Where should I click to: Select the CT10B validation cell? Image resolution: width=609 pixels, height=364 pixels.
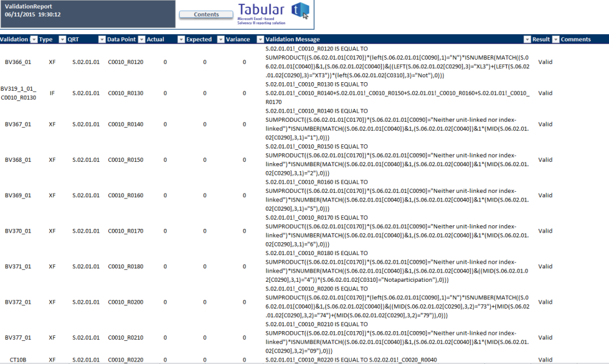click(17, 360)
